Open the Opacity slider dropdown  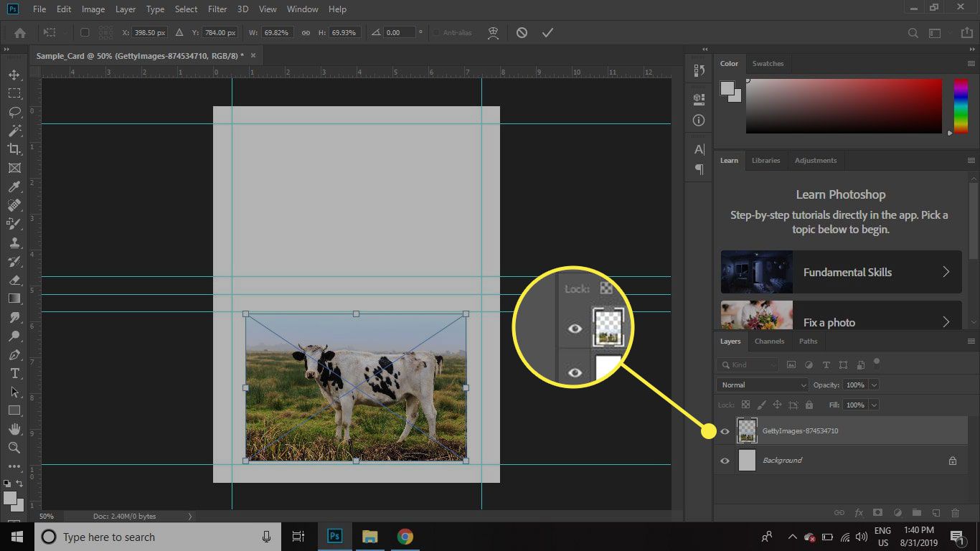[875, 385]
